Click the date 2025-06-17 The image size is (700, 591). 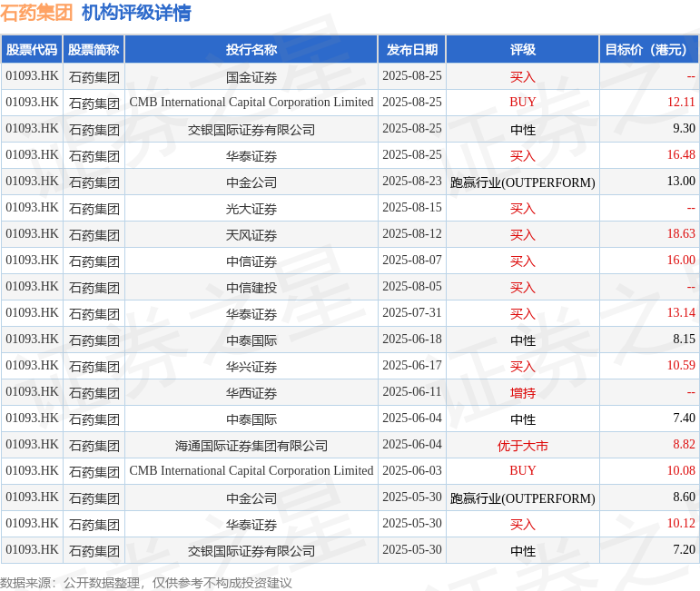click(x=412, y=366)
